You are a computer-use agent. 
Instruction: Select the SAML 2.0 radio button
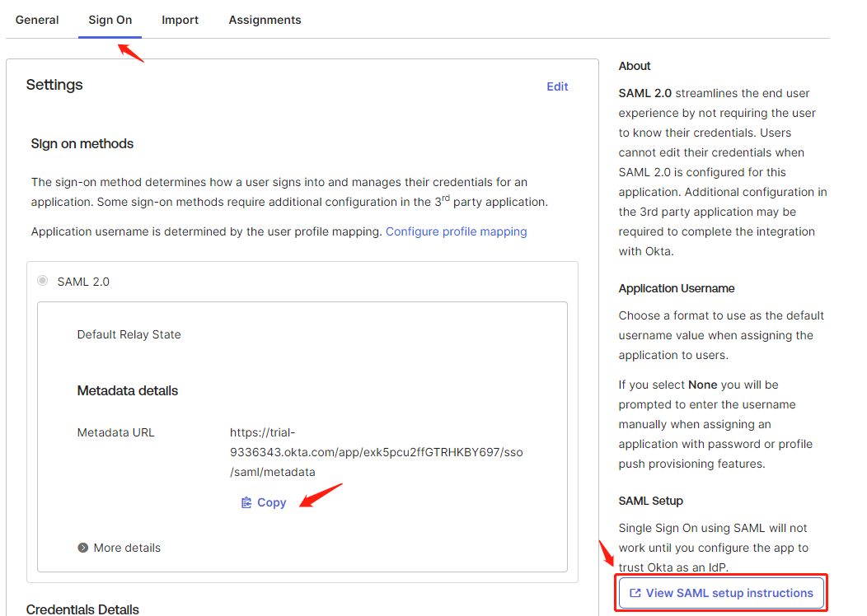(43, 281)
